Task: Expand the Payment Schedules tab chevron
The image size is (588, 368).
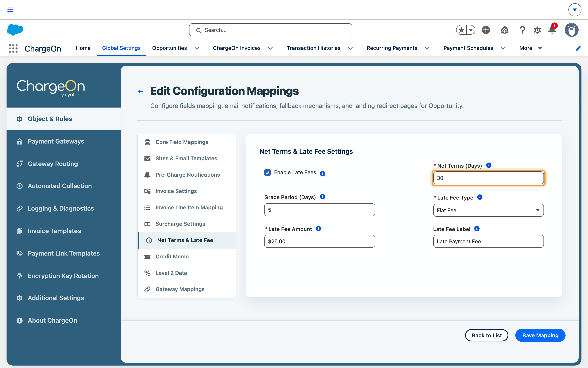Action: click(x=503, y=48)
